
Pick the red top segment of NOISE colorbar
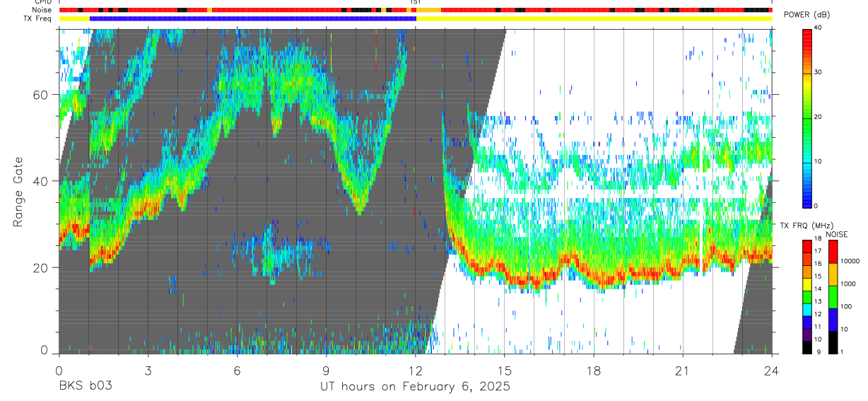(x=833, y=252)
